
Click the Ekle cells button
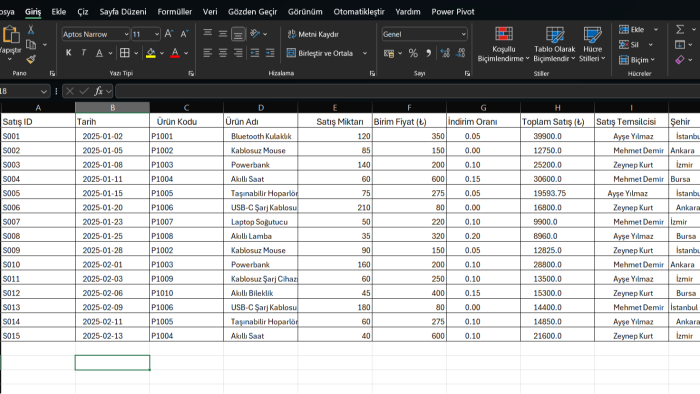point(632,29)
